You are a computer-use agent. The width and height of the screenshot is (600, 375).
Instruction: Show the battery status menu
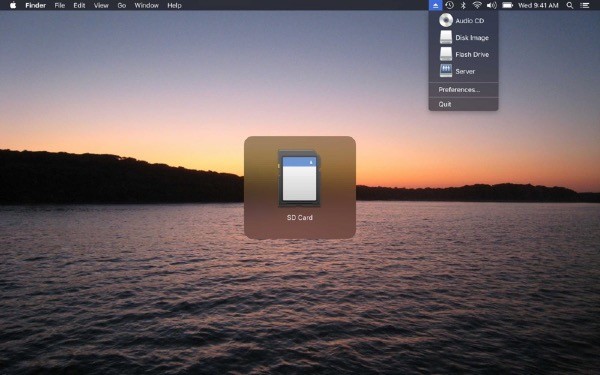coord(507,5)
